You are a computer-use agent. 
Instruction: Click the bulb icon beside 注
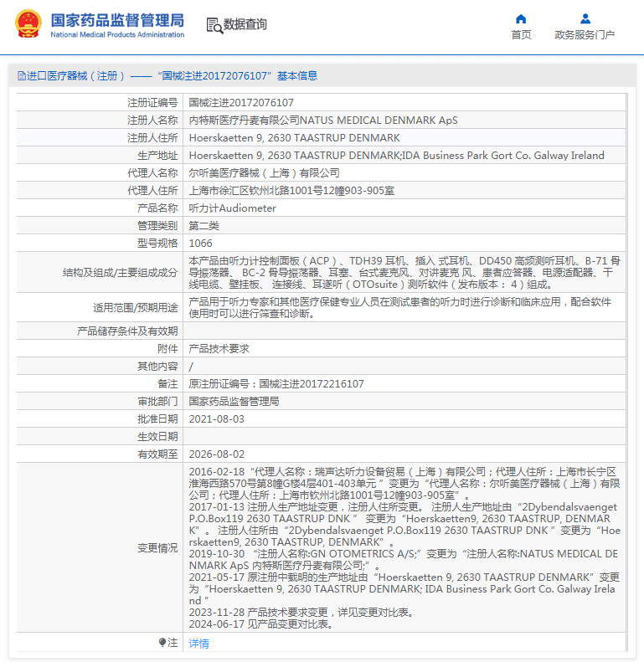click(162, 642)
